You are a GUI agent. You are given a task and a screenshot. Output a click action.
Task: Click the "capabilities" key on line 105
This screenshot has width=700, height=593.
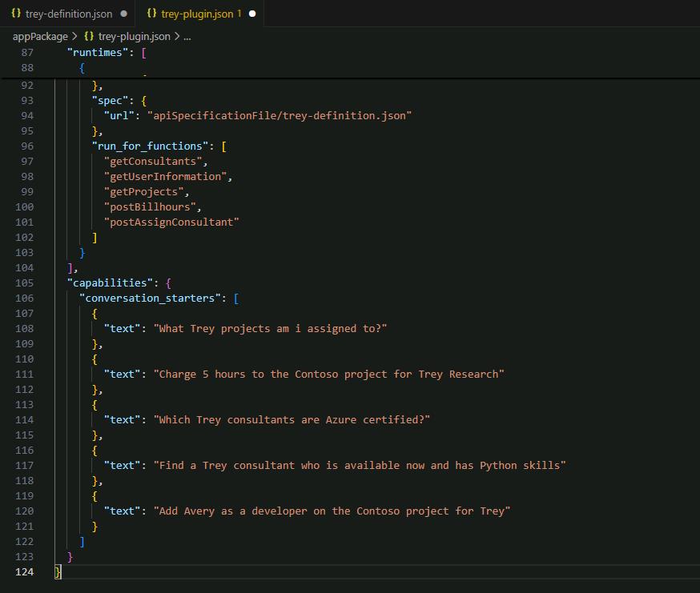(x=110, y=282)
